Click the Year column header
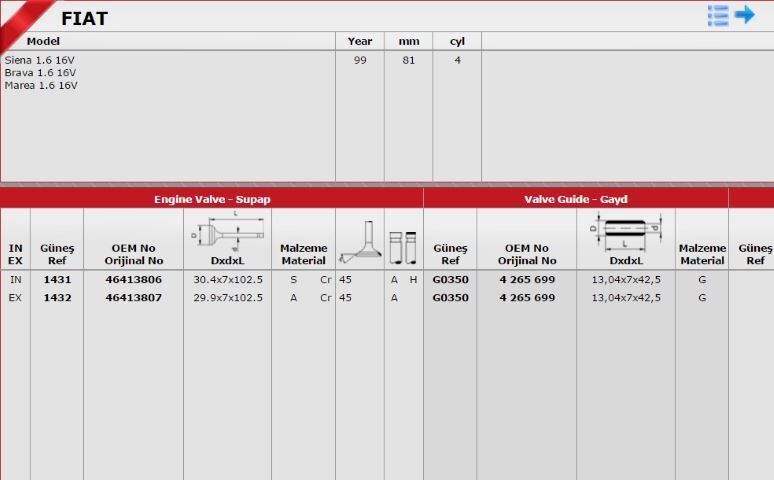This screenshot has height=480, width=774. click(359, 41)
